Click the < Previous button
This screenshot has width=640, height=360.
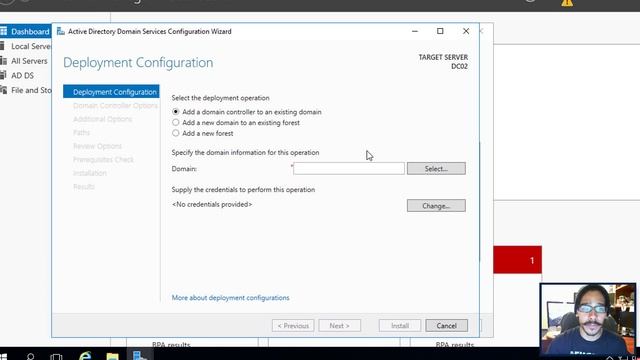(x=293, y=325)
